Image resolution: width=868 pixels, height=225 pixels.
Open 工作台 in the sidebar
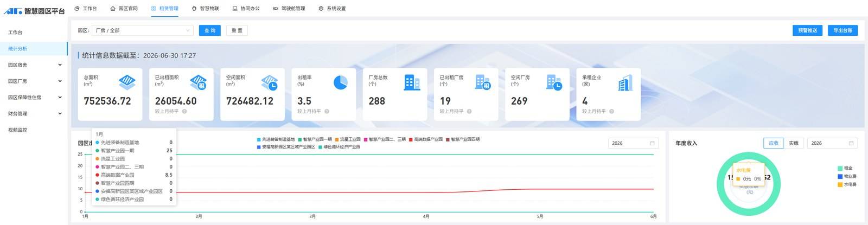click(34, 33)
